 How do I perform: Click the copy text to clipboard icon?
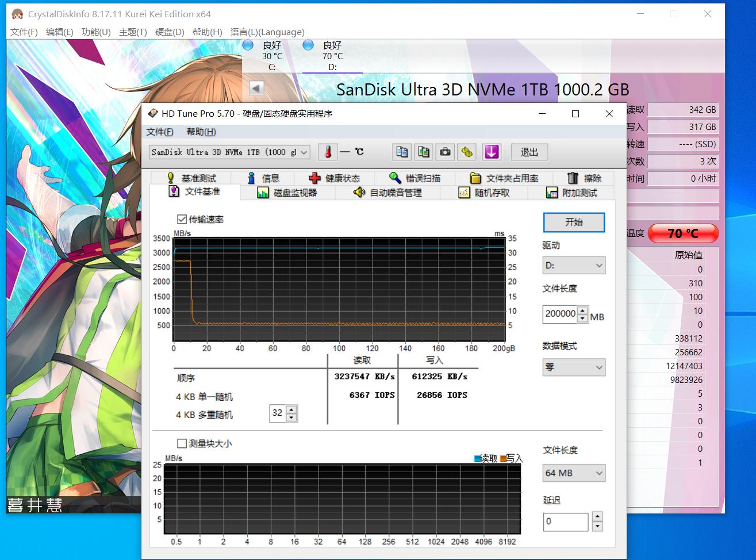click(x=402, y=152)
